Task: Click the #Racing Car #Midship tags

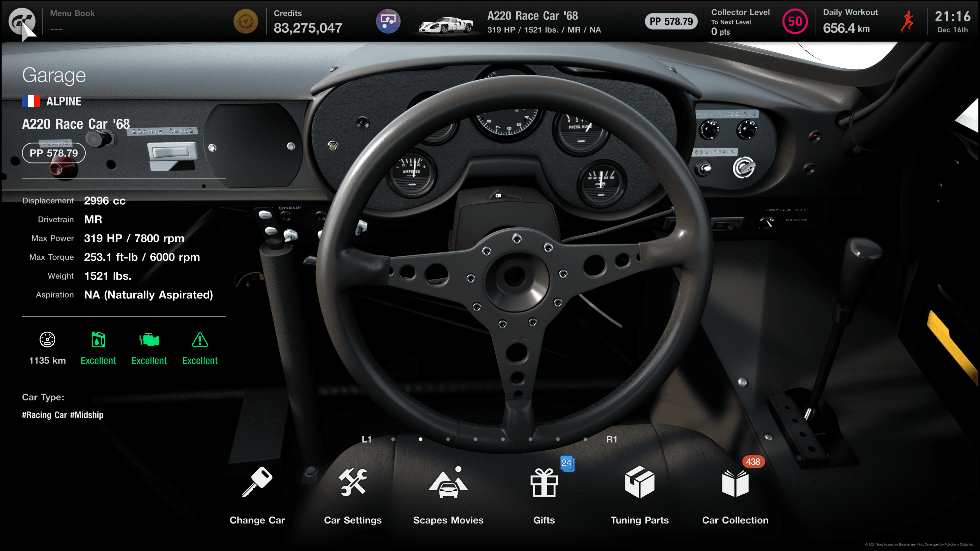Action: pyautogui.click(x=62, y=415)
